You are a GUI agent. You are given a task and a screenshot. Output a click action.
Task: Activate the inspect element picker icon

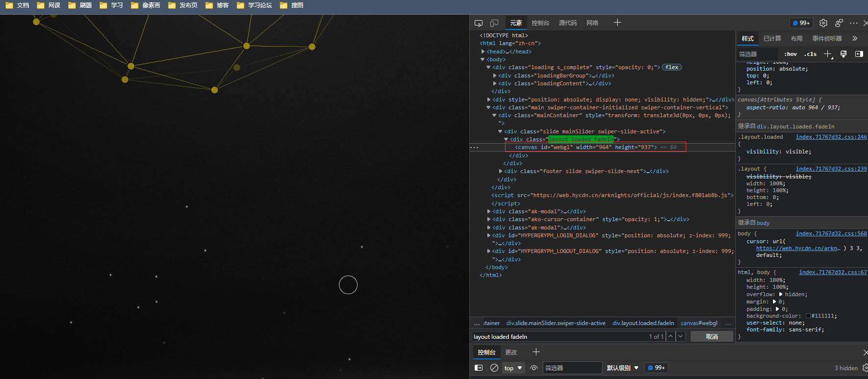pyautogui.click(x=479, y=23)
